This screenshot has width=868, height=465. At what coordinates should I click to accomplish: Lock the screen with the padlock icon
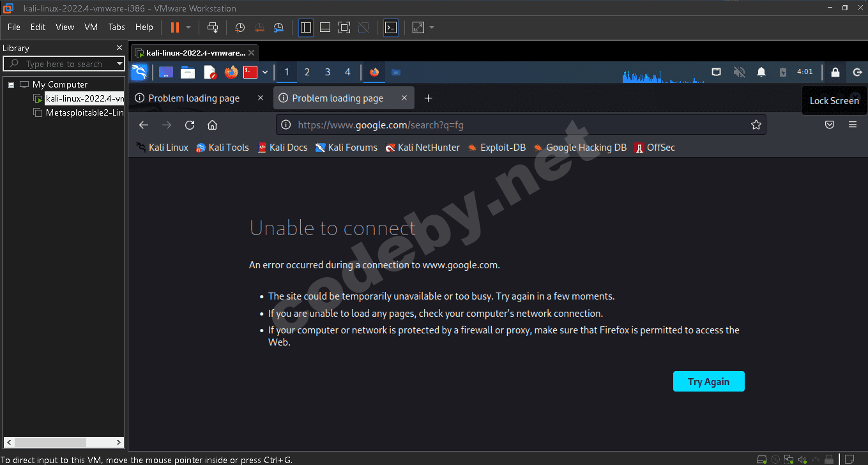tap(835, 72)
